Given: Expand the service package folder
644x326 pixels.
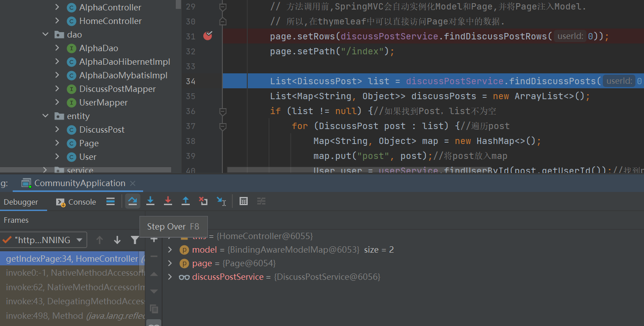Looking at the screenshot, I should point(45,170).
